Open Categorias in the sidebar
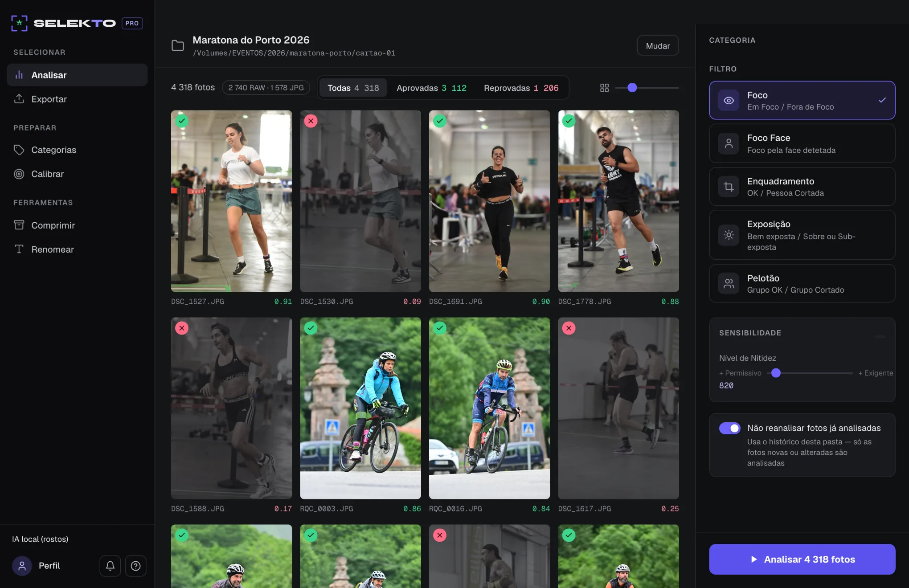 (x=77, y=150)
